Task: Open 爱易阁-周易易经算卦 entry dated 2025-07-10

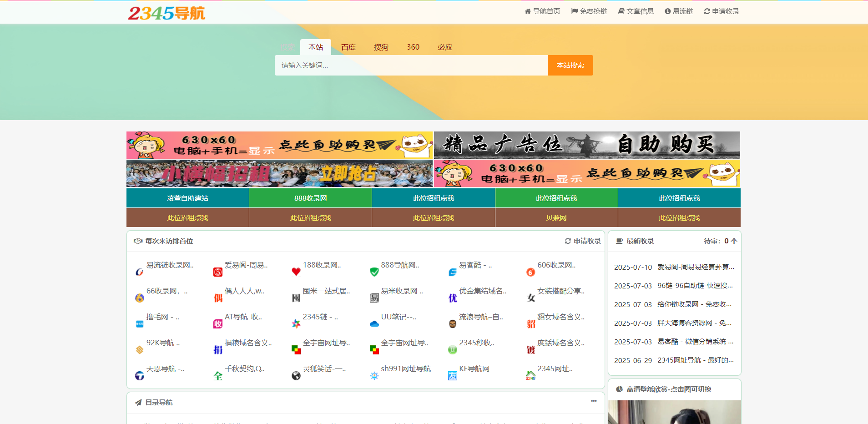Action: [x=696, y=267]
